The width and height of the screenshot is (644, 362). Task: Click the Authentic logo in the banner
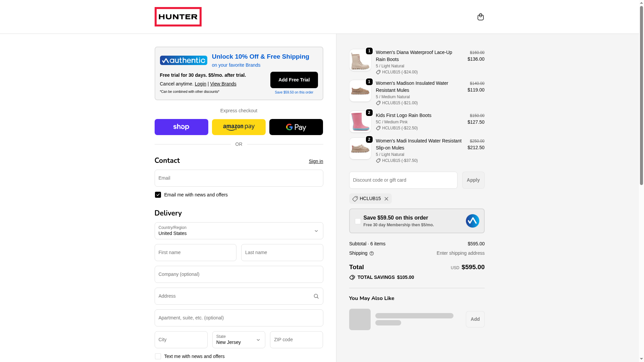[183, 60]
